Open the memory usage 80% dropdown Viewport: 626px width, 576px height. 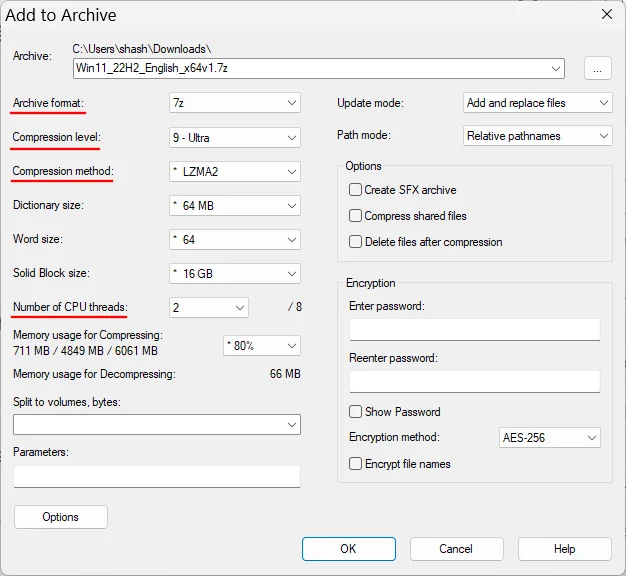[x=262, y=346]
